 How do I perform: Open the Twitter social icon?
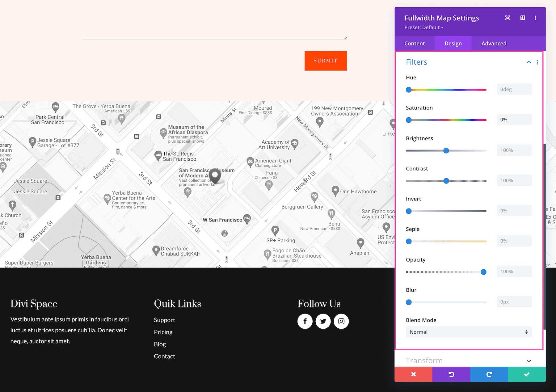tap(323, 321)
